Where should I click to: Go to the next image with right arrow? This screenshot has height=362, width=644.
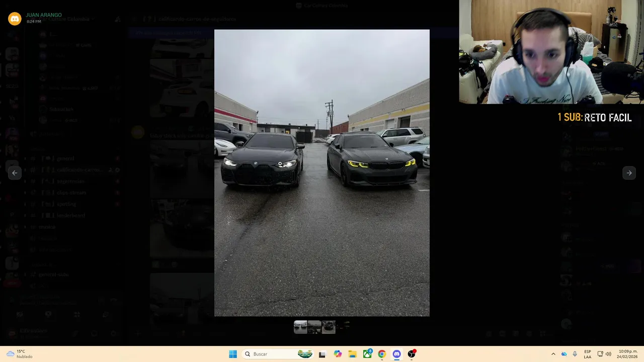pos(629,173)
